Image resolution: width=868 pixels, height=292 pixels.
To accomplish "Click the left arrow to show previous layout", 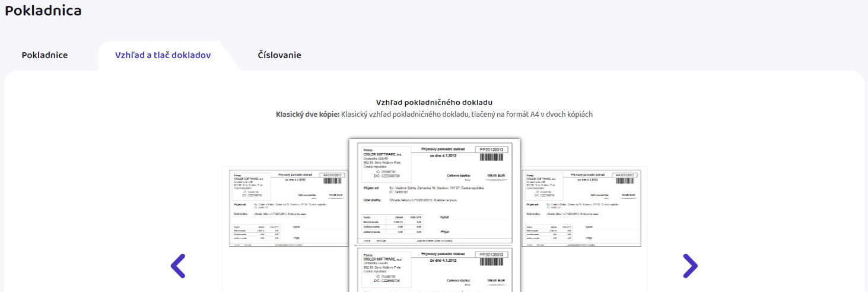I will 178,266.
